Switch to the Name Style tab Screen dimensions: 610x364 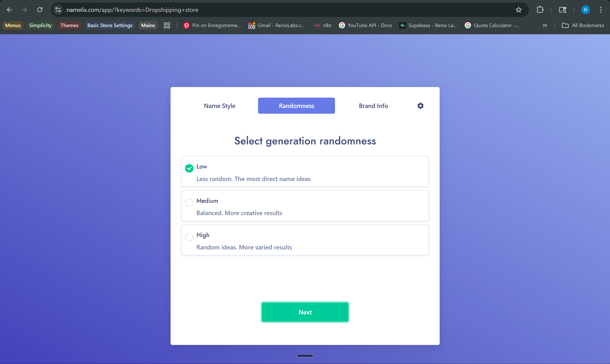click(219, 106)
